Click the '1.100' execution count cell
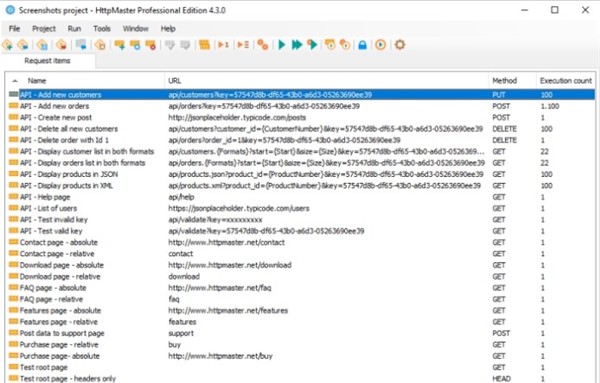Screen dimensions: 600x383 [549, 106]
